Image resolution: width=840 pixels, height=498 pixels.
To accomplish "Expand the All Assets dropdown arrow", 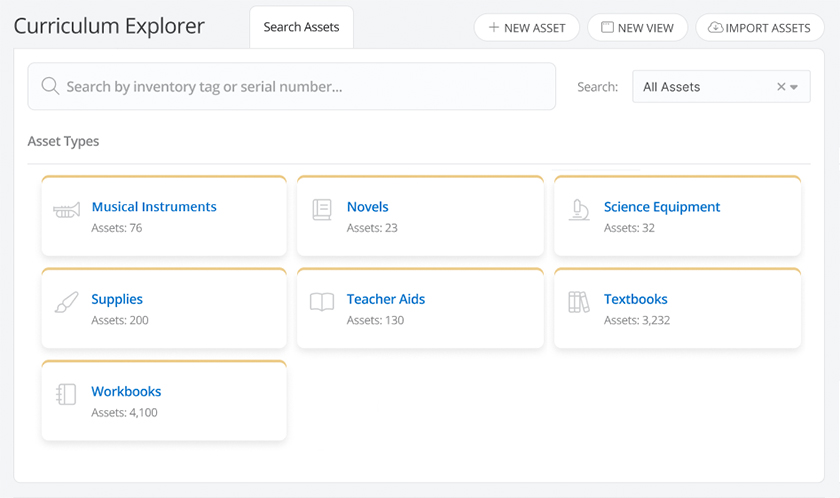I will (794, 87).
